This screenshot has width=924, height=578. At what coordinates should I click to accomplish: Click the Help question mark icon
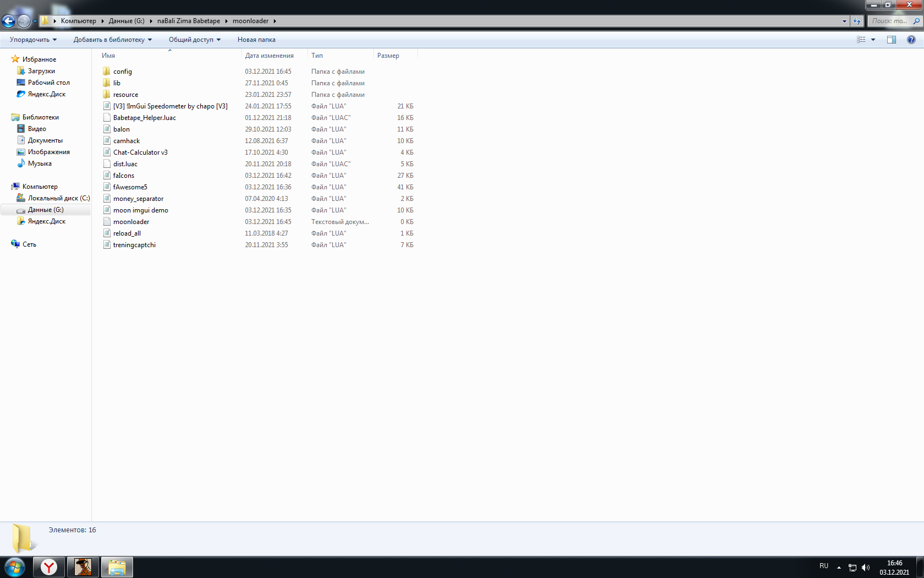pyautogui.click(x=911, y=40)
